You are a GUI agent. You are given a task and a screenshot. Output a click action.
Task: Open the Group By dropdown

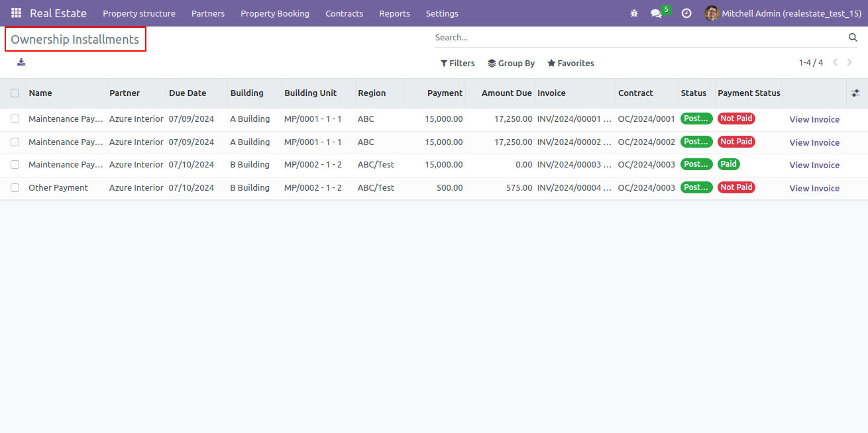point(512,64)
